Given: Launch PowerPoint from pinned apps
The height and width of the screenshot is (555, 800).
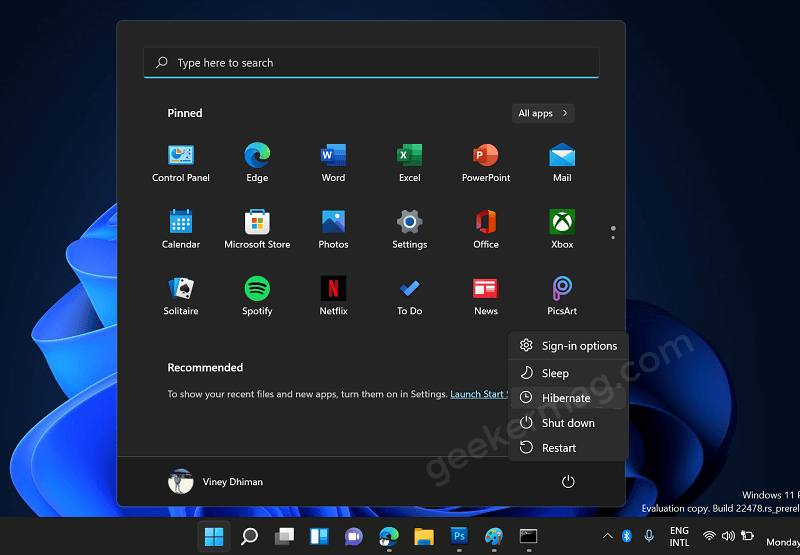Looking at the screenshot, I should (486, 163).
